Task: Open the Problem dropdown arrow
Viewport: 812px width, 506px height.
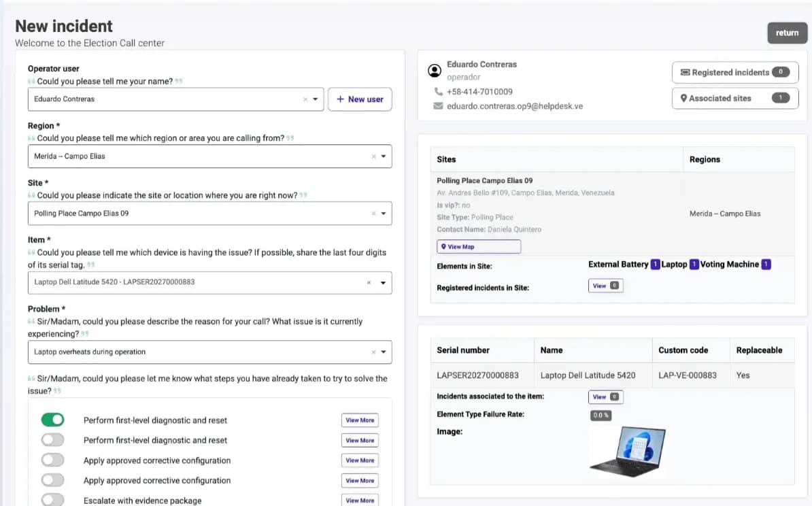Action: click(384, 352)
